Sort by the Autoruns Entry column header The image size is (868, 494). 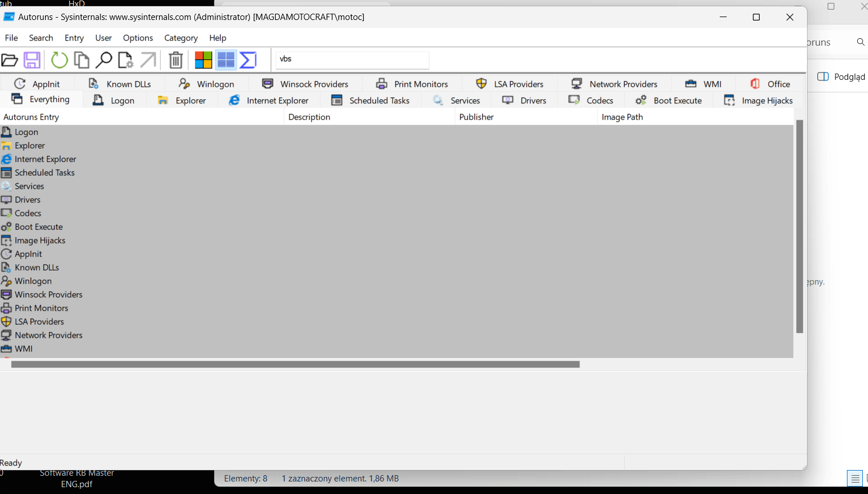142,117
